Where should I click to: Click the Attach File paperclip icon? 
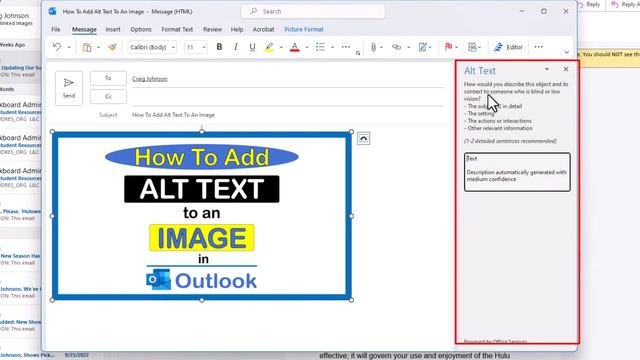(373, 47)
